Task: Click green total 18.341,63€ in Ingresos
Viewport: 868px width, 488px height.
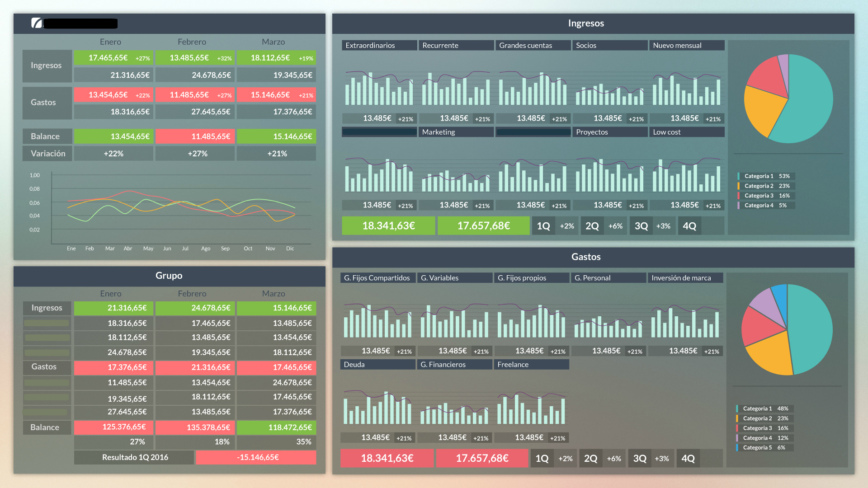Action: pos(388,226)
